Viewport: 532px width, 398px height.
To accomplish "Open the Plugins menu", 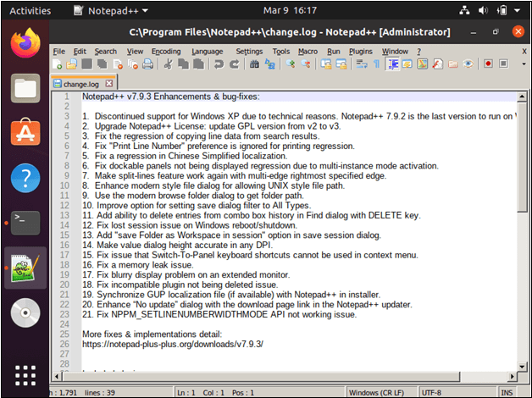I will tap(361, 52).
